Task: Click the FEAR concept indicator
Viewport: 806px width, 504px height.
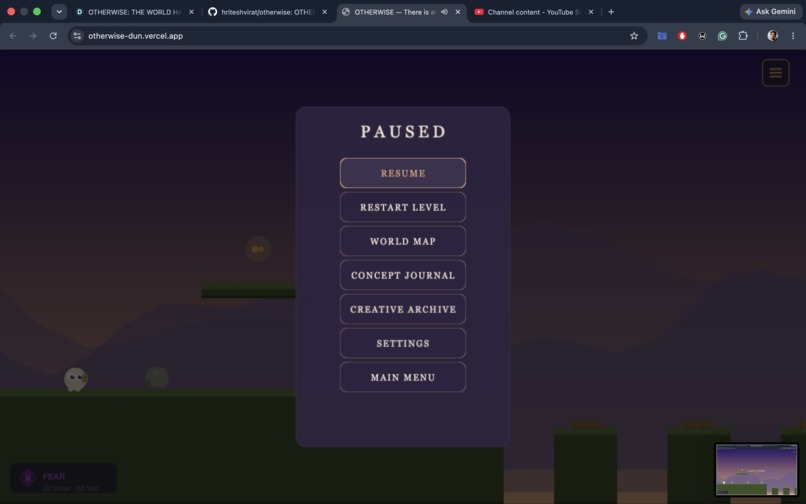Action: coord(63,478)
